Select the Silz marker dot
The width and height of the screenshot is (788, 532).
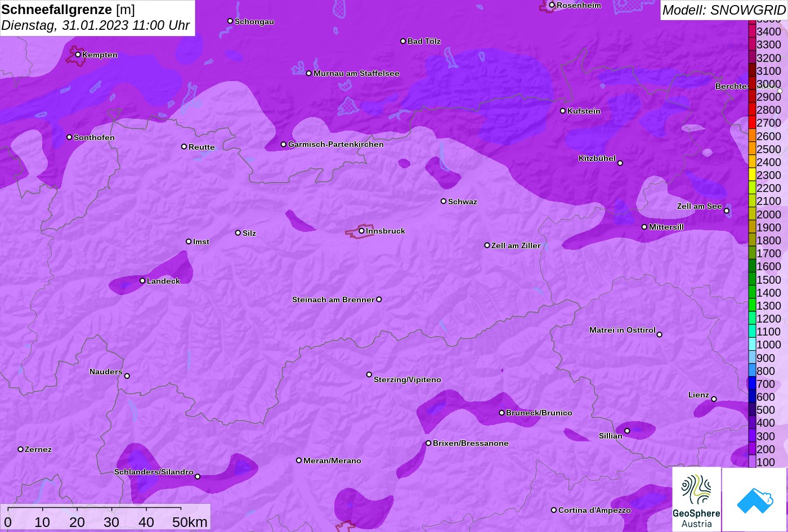(x=238, y=233)
